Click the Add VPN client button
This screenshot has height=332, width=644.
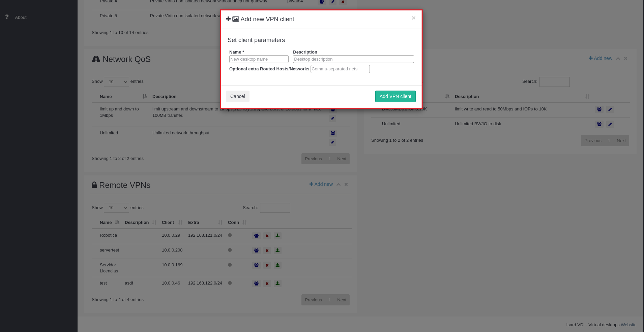pyautogui.click(x=395, y=96)
